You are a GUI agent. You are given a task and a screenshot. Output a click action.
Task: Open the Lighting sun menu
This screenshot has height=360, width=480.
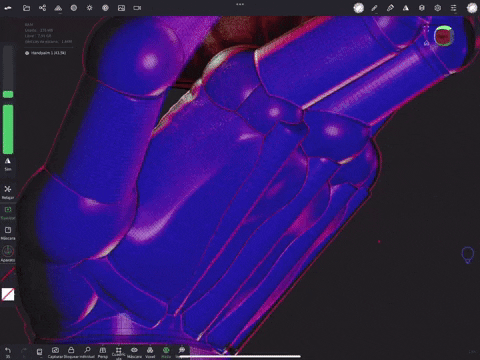point(90,8)
